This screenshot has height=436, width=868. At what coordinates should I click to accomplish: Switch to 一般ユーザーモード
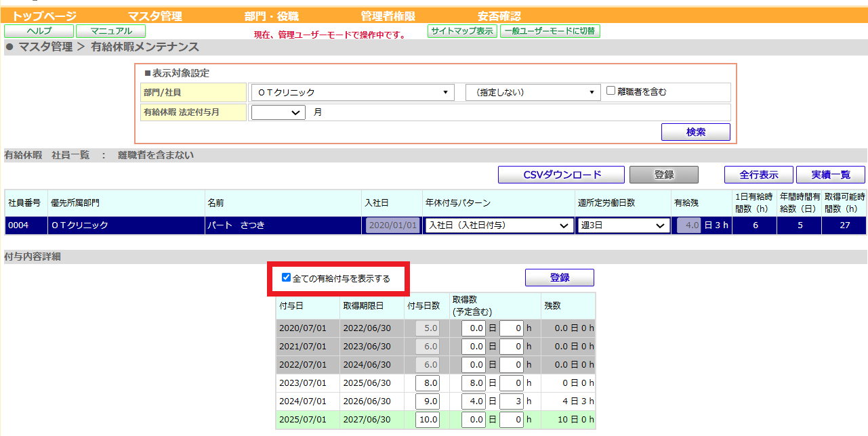tap(550, 31)
